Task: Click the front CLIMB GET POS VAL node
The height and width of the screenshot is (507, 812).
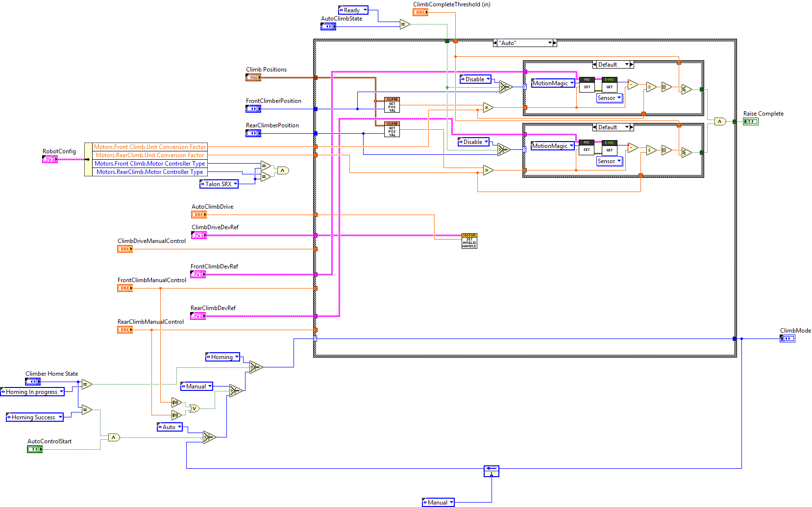Action: point(391,104)
